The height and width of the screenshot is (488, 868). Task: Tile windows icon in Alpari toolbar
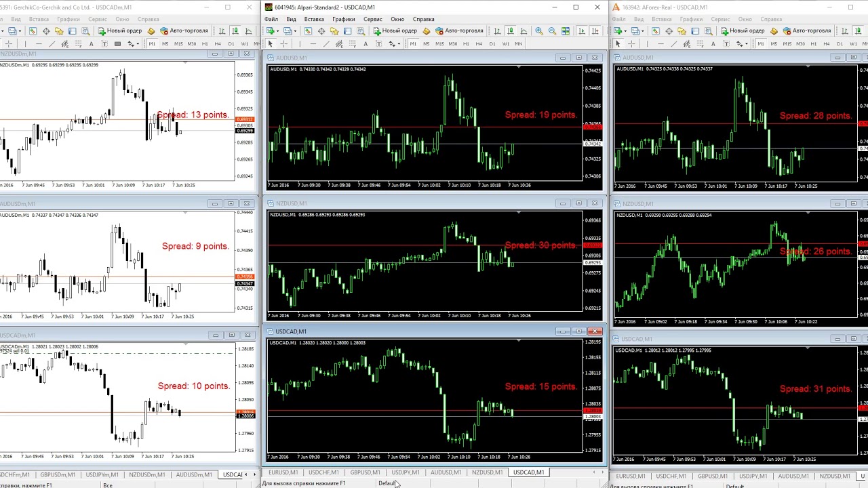[566, 30]
